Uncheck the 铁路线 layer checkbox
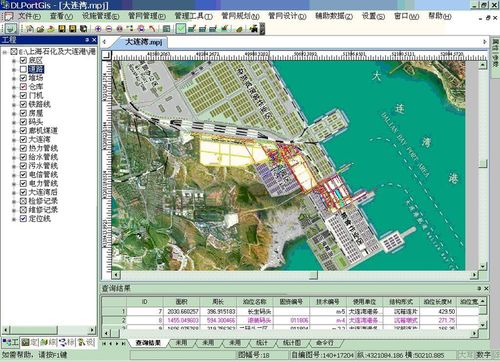 (23, 104)
